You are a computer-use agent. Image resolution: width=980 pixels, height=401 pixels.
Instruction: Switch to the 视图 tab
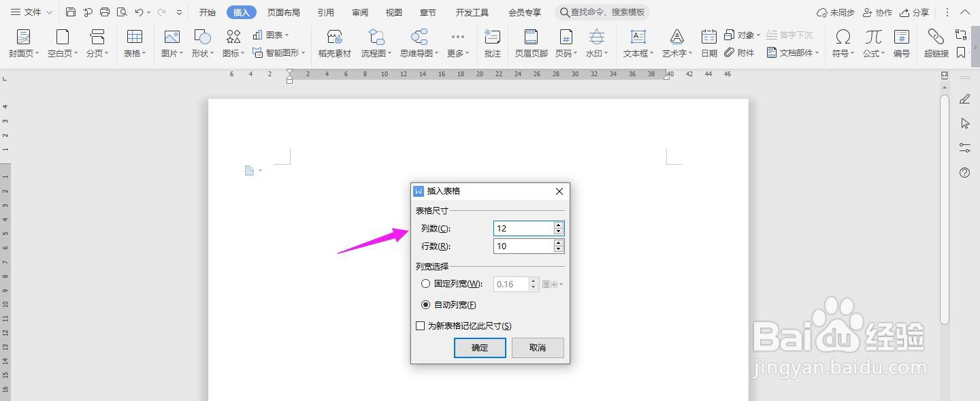[x=394, y=12]
